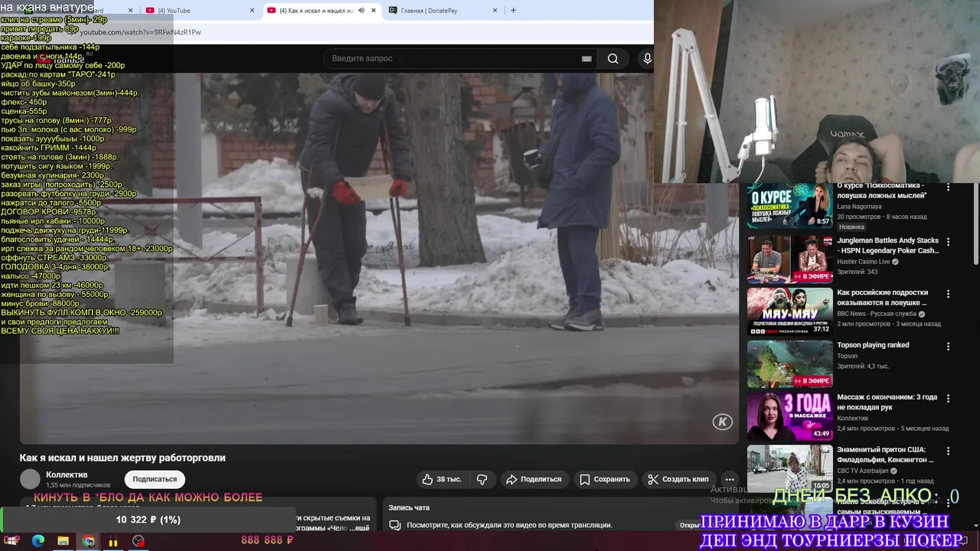The image size is (980, 551).
Task: Click title Массаж с окончанием: 3 года
Action: click(887, 403)
